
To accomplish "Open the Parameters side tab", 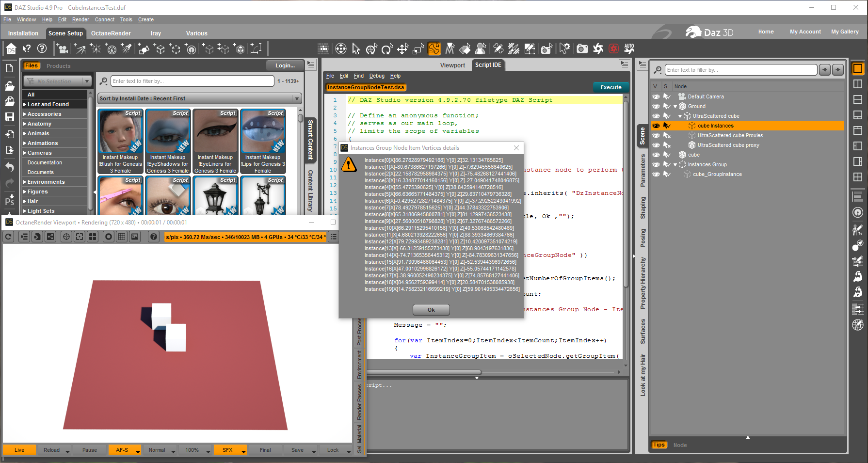I will tap(643, 171).
